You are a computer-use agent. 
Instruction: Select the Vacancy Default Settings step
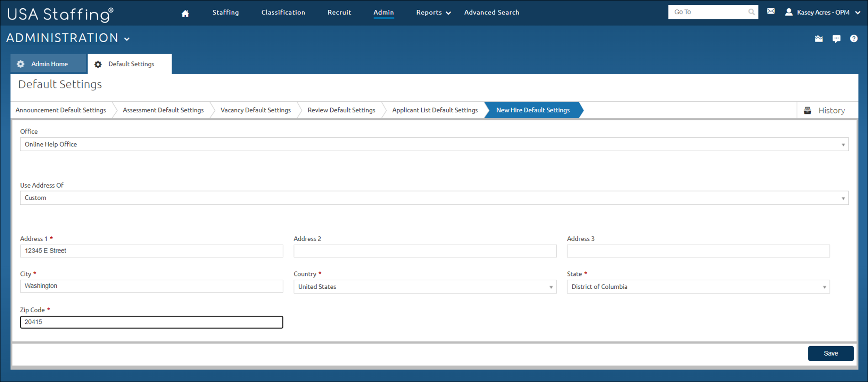click(255, 110)
